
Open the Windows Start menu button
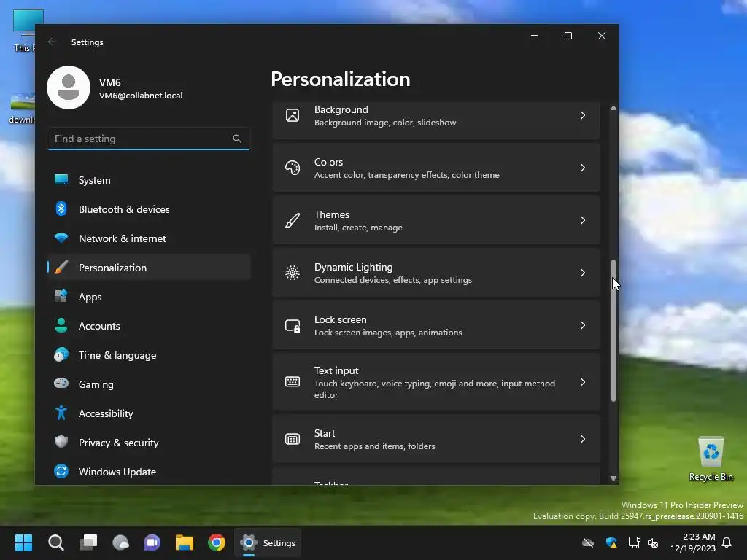pos(23,542)
